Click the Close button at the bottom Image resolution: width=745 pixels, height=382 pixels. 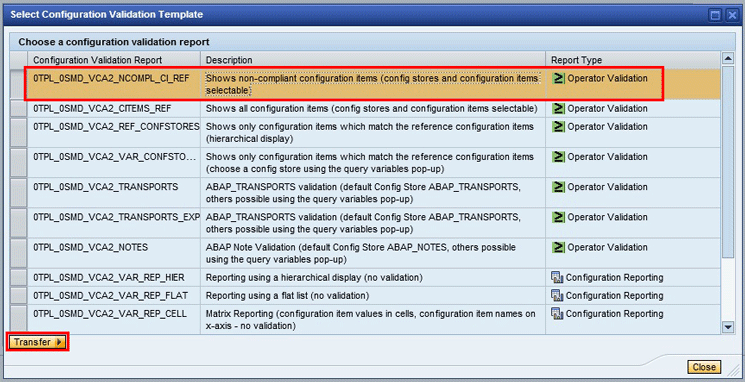coord(704,367)
